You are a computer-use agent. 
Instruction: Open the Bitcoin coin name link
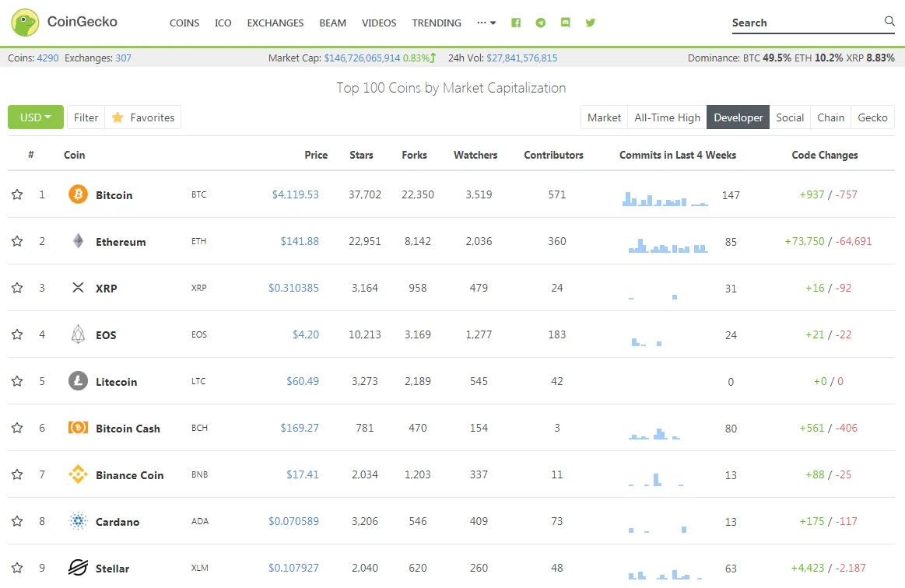[x=114, y=195]
